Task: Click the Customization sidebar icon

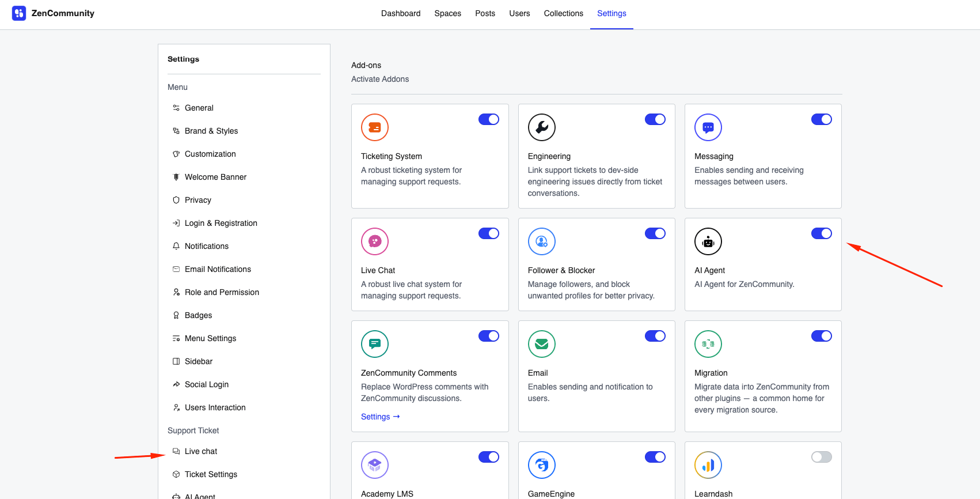Action: [176, 154]
